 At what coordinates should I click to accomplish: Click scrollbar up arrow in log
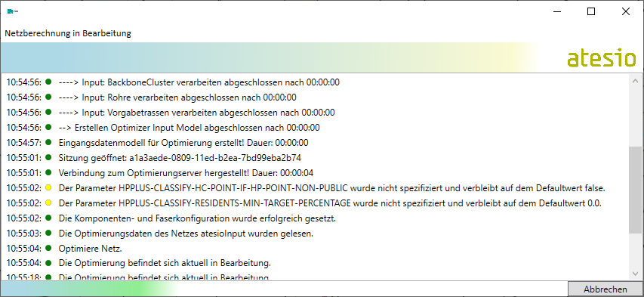635,81
